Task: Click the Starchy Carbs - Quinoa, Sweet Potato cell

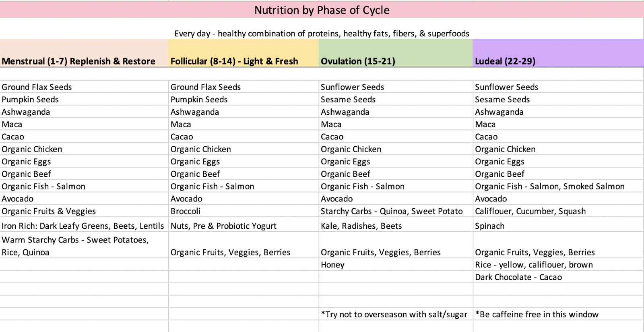Action: pyautogui.click(x=396, y=211)
